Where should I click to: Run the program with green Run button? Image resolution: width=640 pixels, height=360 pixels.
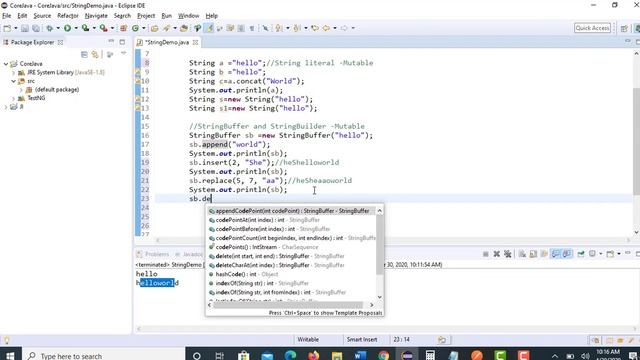click(x=67, y=28)
